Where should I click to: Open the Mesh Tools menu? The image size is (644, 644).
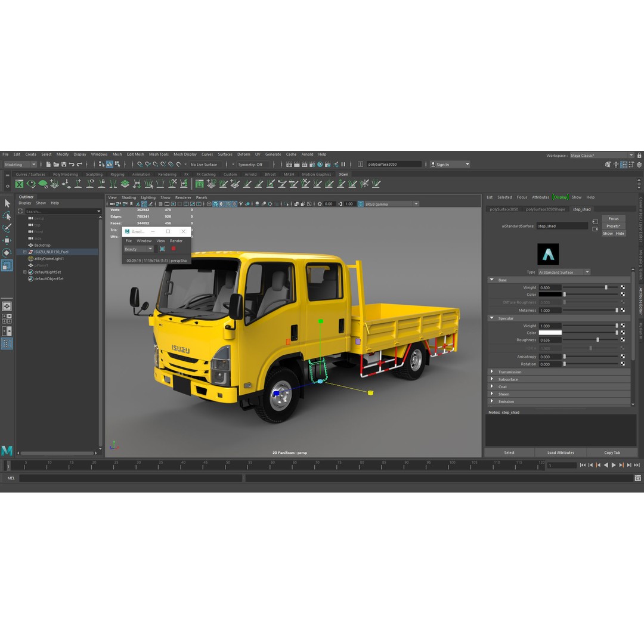pos(159,154)
